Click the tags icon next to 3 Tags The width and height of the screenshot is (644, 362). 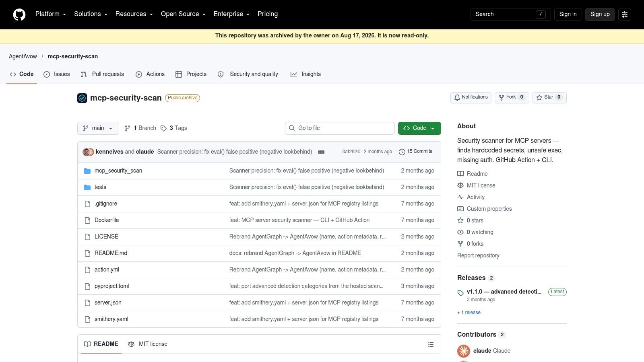coord(163,128)
